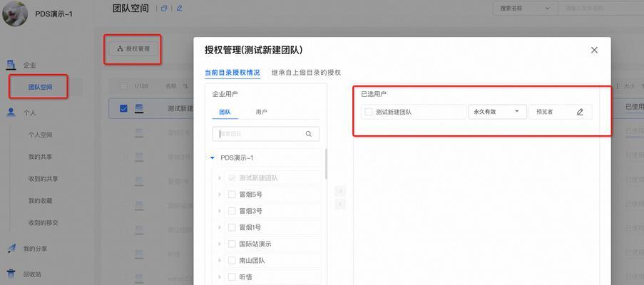Click the 南山团队 team name
Screen dimensions: 644x285
pyautogui.click(x=252, y=260)
